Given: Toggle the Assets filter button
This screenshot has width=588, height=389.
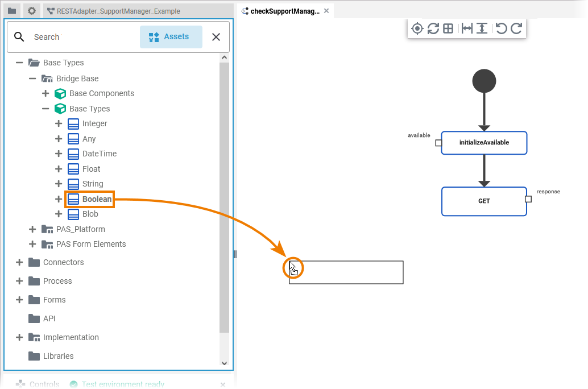Looking at the screenshot, I should pyautogui.click(x=171, y=37).
